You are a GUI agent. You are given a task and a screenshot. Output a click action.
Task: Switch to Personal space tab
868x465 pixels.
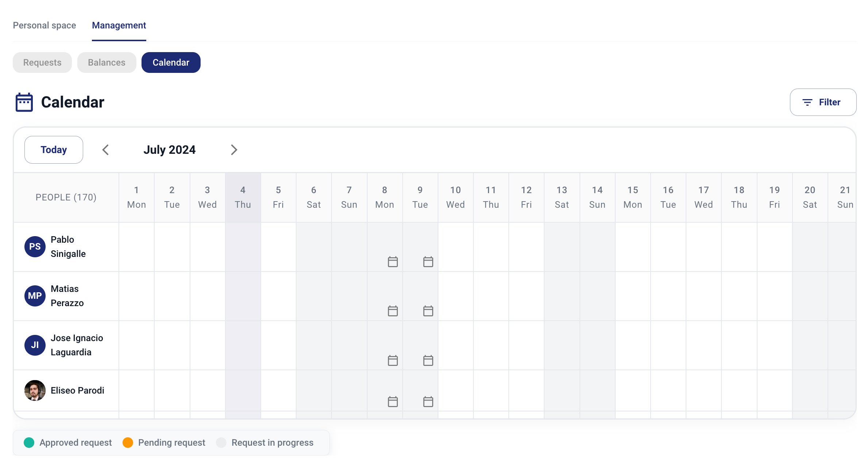pyautogui.click(x=44, y=26)
